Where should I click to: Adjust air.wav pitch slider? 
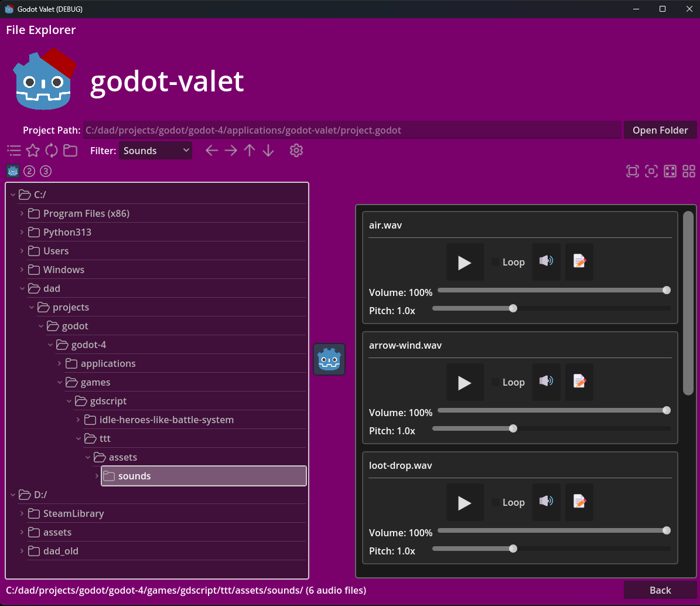point(551,309)
